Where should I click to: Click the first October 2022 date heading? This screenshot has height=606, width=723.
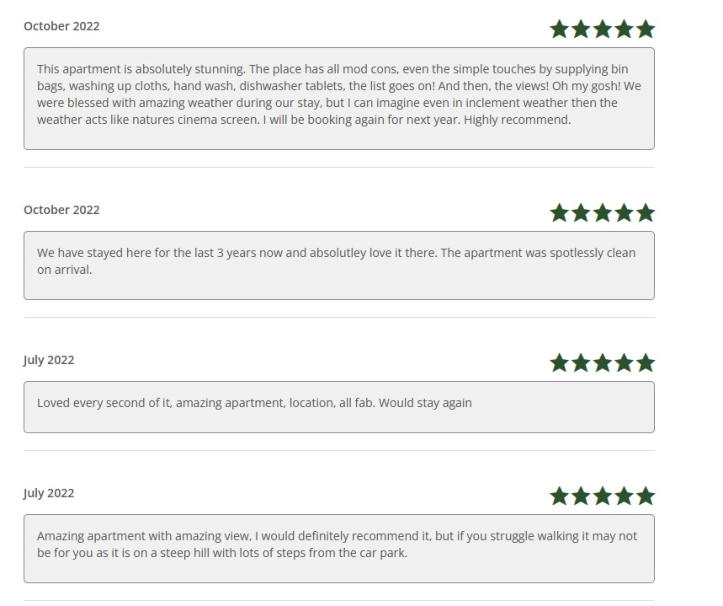coord(61,26)
